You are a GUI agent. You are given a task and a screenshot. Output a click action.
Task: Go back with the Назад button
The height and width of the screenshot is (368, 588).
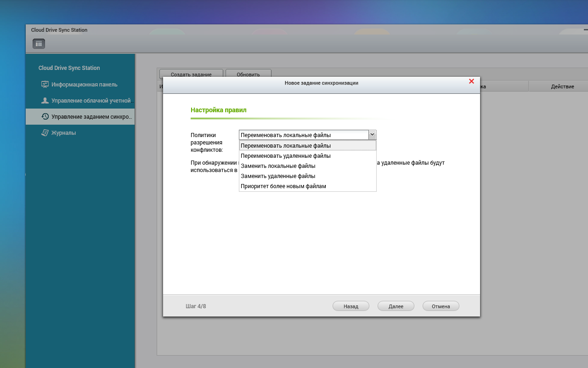coord(351,306)
